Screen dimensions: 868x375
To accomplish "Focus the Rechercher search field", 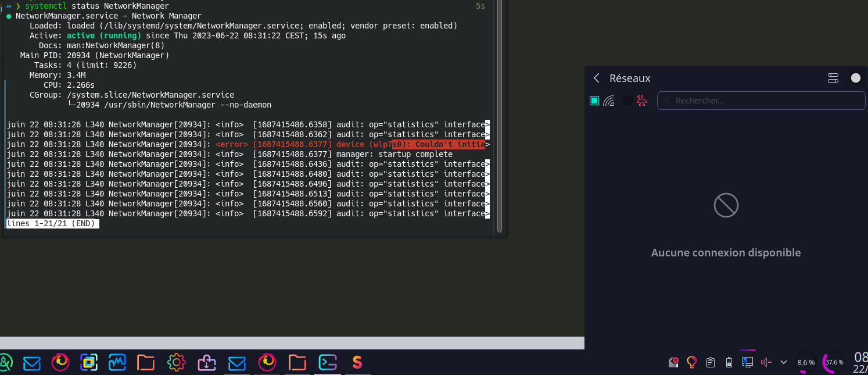I will coord(761,101).
